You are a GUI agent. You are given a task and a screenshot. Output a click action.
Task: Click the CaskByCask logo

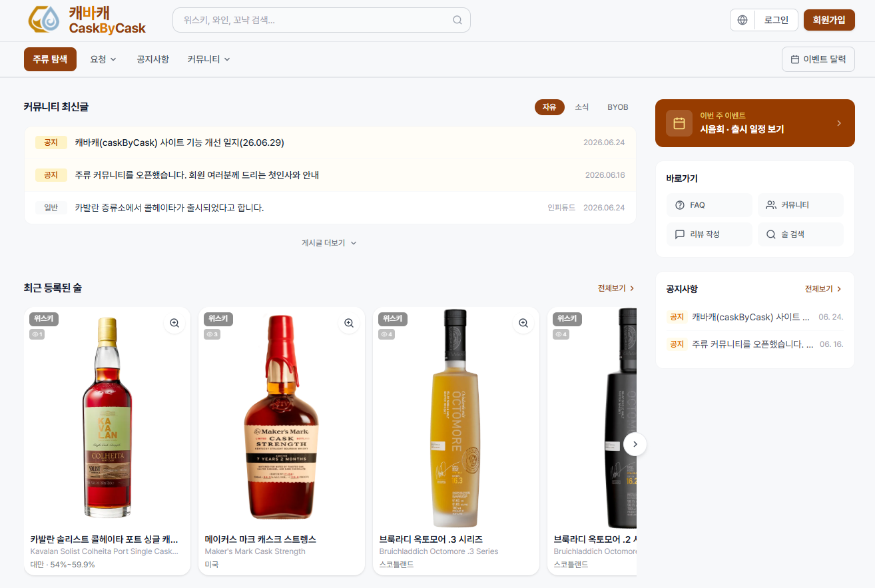pos(87,20)
